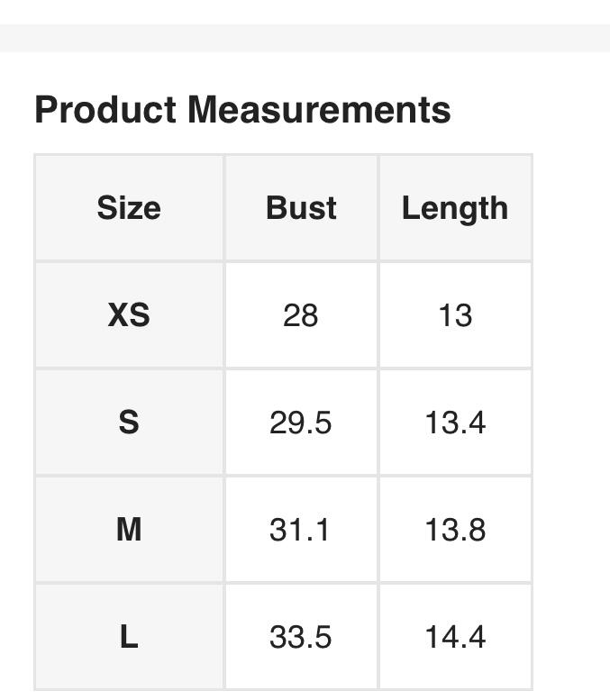Select the length value 13.4

point(455,422)
